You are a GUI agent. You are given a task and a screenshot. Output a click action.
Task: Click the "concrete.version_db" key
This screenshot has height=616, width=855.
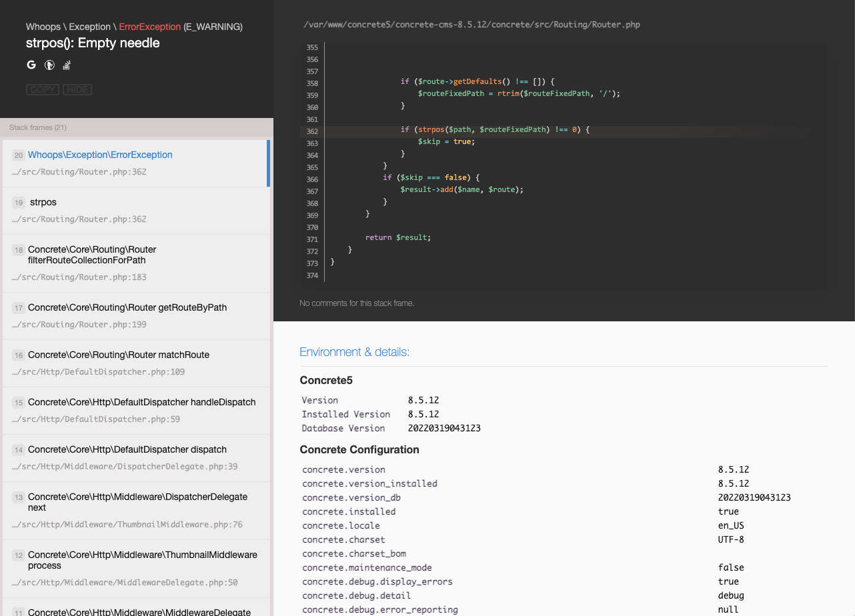click(351, 498)
